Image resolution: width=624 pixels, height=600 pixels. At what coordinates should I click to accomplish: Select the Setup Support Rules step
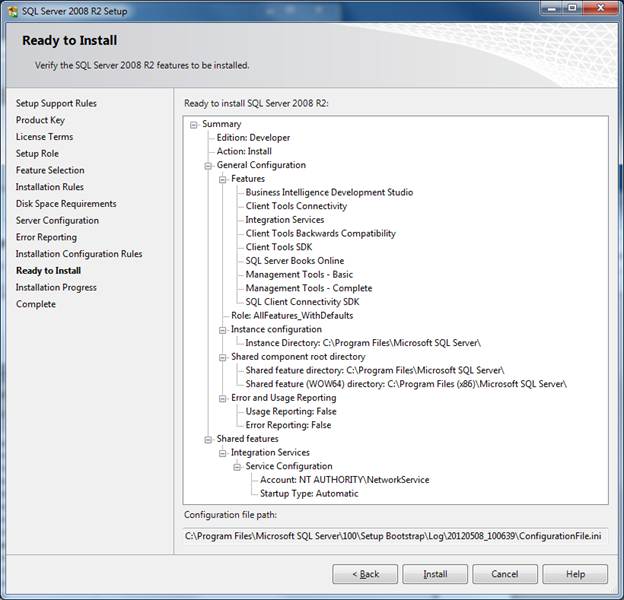point(56,103)
